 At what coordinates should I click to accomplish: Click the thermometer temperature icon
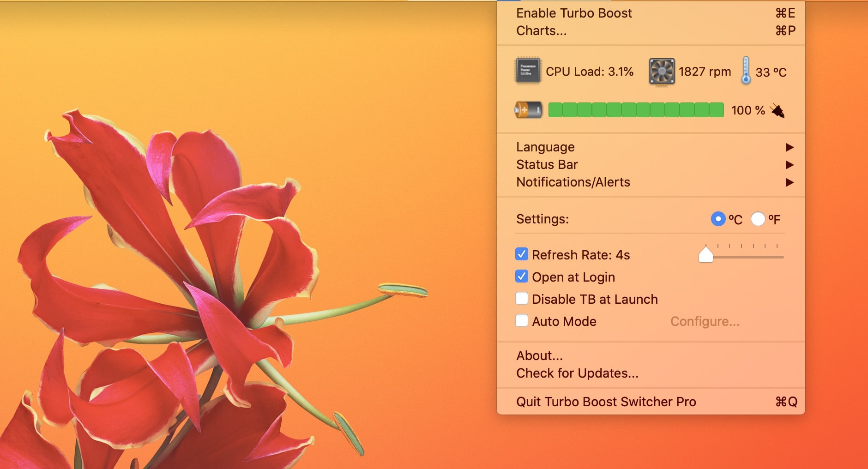tap(745, 71)
